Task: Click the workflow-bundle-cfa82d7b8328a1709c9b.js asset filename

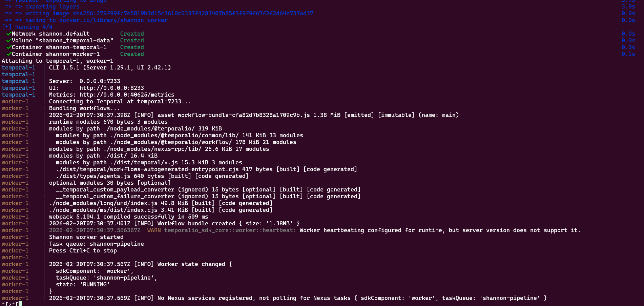Action: tap(244, 115)
